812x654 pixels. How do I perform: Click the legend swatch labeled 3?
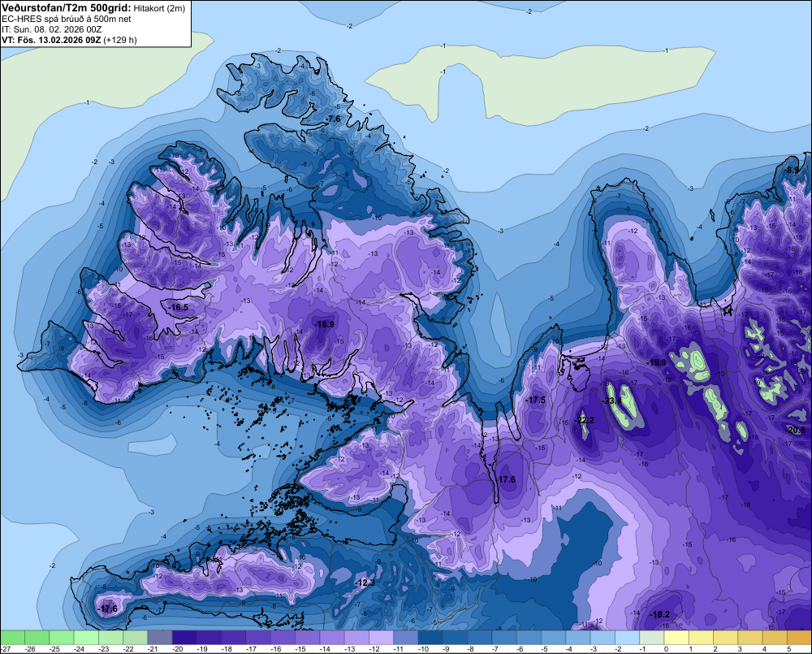[749, 638]
